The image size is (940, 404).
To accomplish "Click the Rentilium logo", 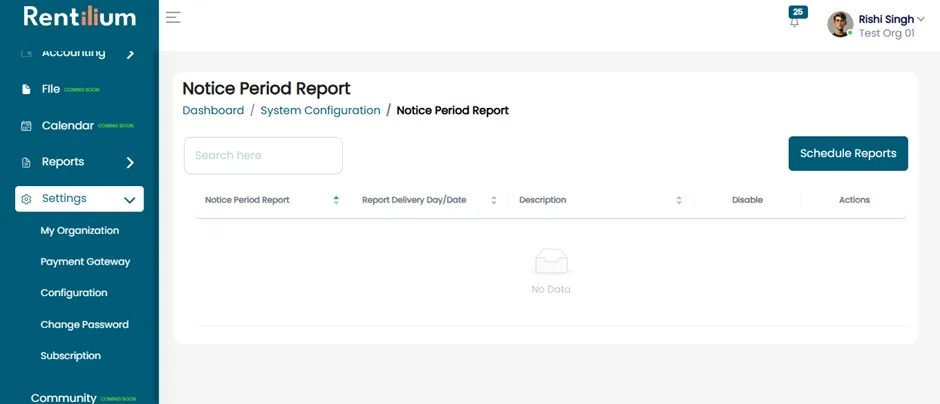I will coord(80,16).
